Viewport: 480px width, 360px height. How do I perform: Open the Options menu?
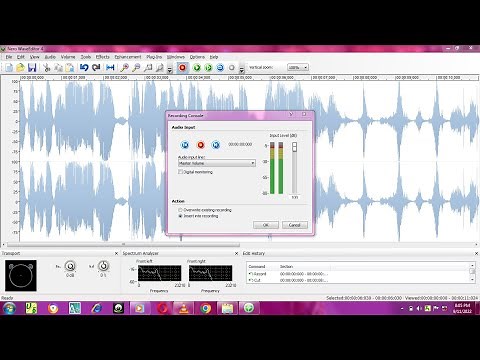197,57
